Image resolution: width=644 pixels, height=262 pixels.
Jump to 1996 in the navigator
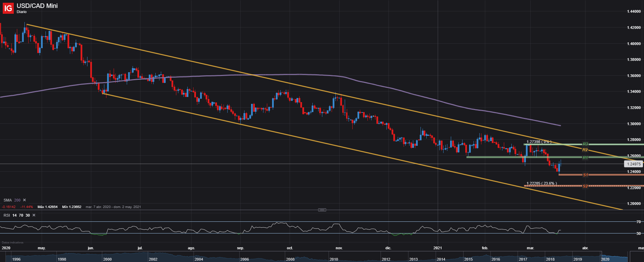click(16, 259)
